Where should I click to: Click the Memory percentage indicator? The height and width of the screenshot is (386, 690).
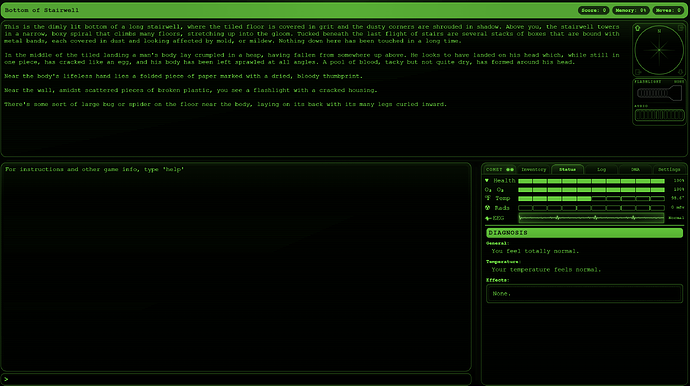coord(631,10)
